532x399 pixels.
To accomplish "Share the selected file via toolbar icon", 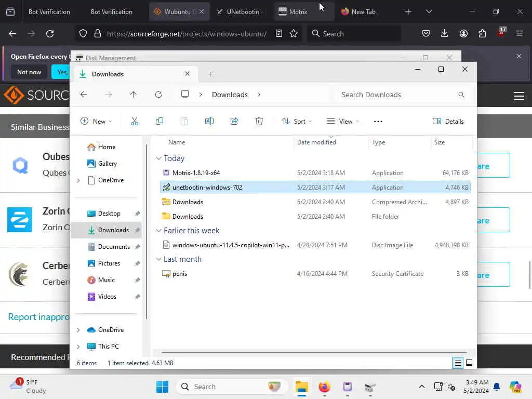I will 234,121.
